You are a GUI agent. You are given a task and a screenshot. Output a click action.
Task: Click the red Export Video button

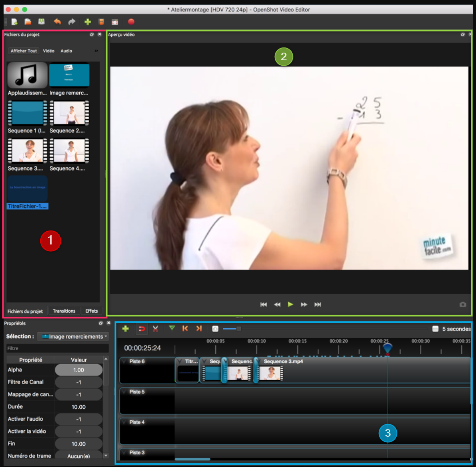(x=131, y=22)
